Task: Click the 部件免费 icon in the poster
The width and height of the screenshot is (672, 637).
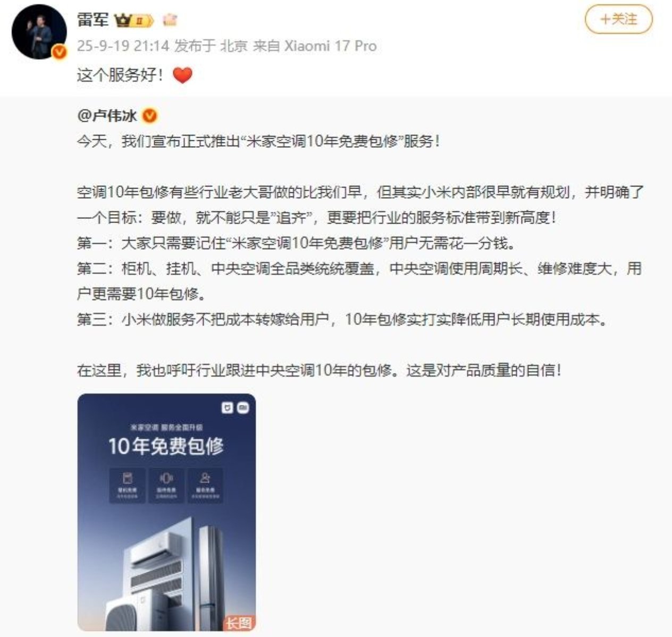Action: point(166,478)
